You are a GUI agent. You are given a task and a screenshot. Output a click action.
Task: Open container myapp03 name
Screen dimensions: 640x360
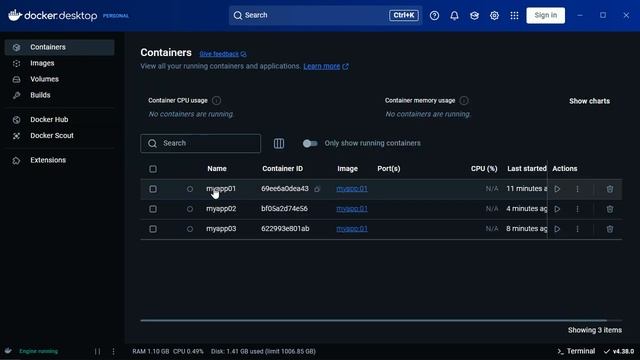[221, 229]
